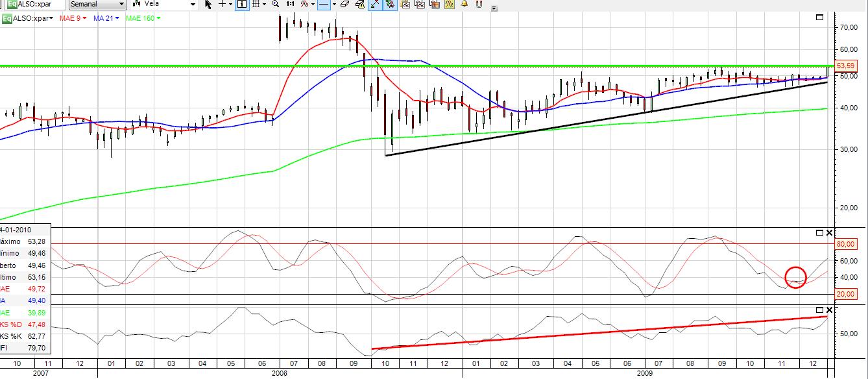Click the magnifier zoom tool
The height and width of the screenshot is (379, 868).
point(276,4)
